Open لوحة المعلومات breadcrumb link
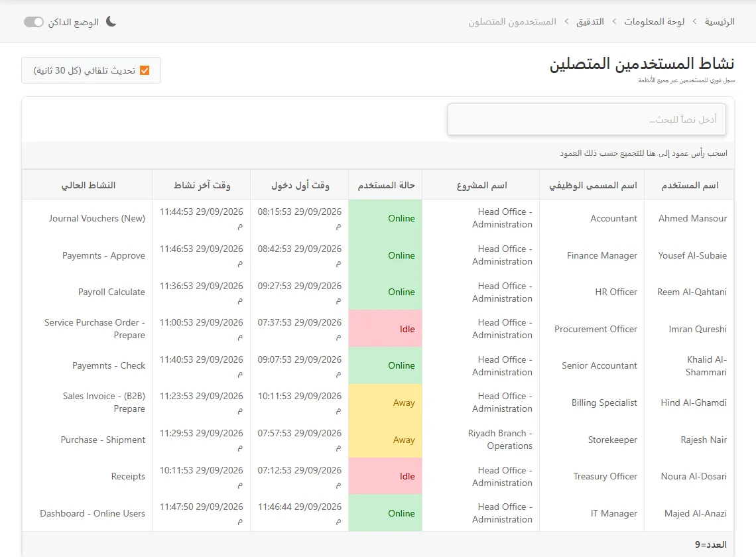756x557 pixels. [655, 22]
